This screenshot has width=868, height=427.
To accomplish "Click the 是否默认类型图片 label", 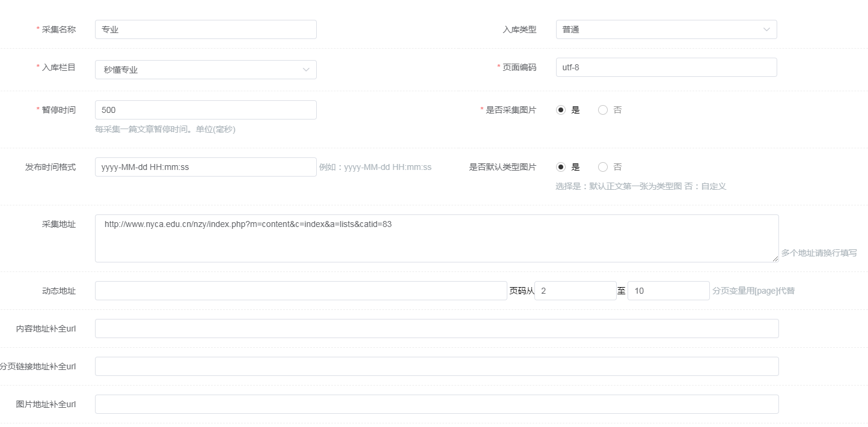I will (503, 167).
